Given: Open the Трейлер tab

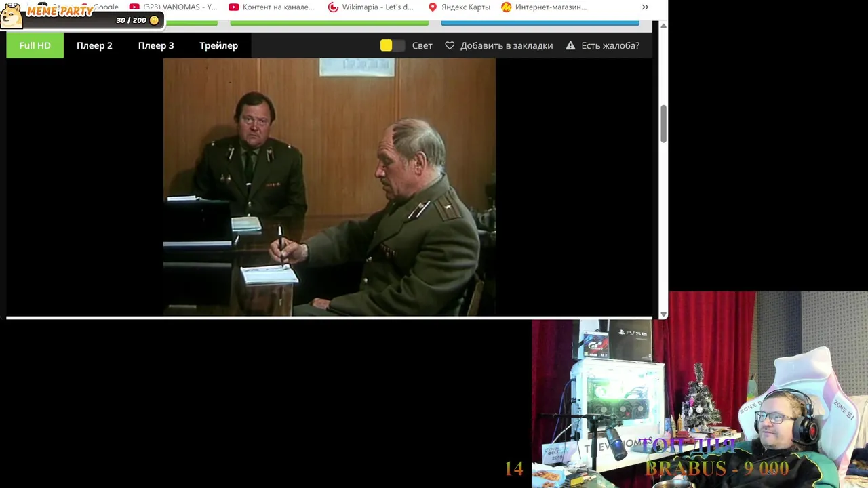Looking at the screenshot, I should (218, 45).
